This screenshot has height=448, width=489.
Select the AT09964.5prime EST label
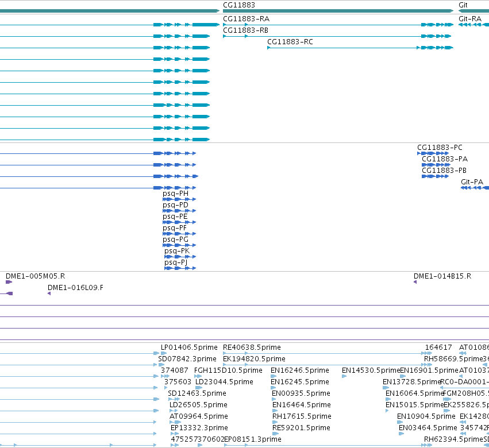(x=199, y=416)
